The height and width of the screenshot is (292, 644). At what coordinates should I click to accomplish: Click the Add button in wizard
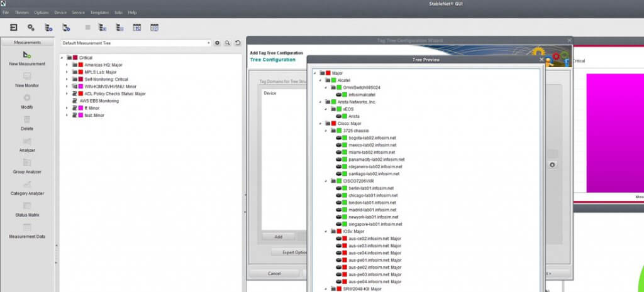coord(278,237)
